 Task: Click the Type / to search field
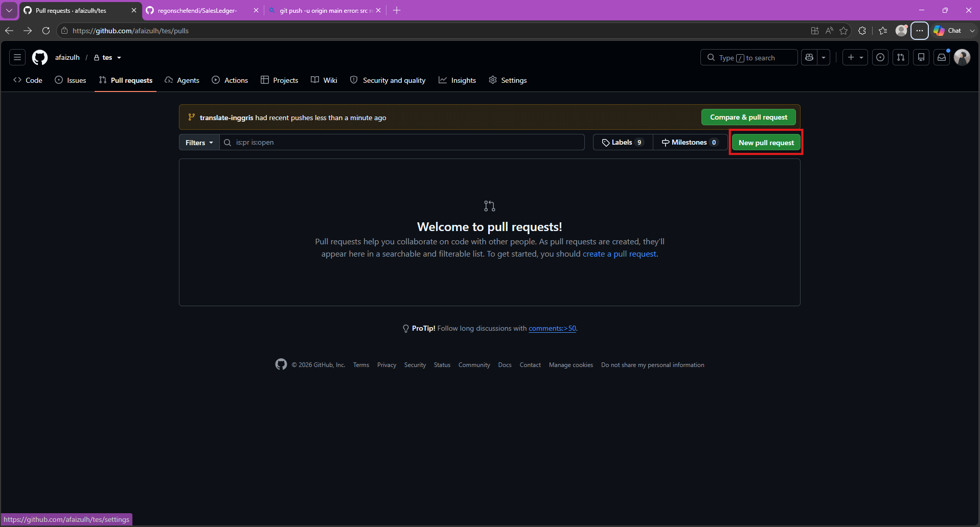(x=749, y=57)
